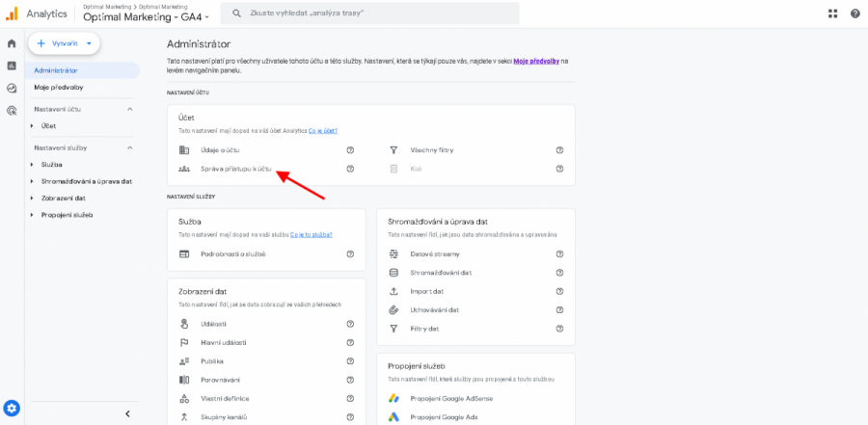The width and height of the screenshot is (868, 425).
Task: Click the help icon beside Události
Action: pyautogui.click(x=350, y=324)
